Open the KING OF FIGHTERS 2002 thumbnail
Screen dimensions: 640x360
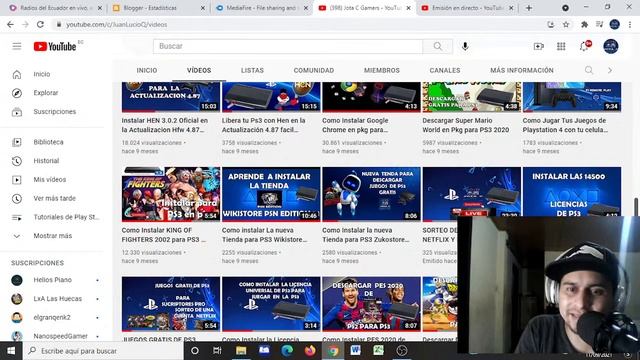[x=171, y=194]
